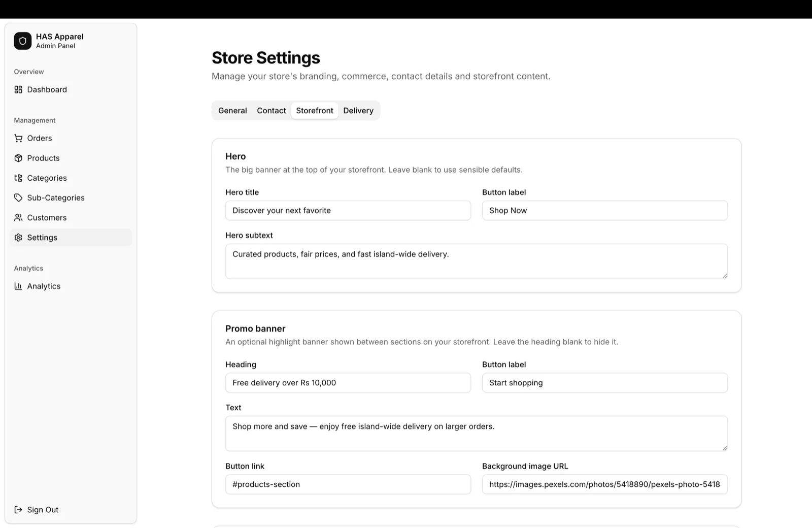Click the Promo banner section title
Viewport: 812px width, 528px height.
pyautogui.click(x=255, y=328)
